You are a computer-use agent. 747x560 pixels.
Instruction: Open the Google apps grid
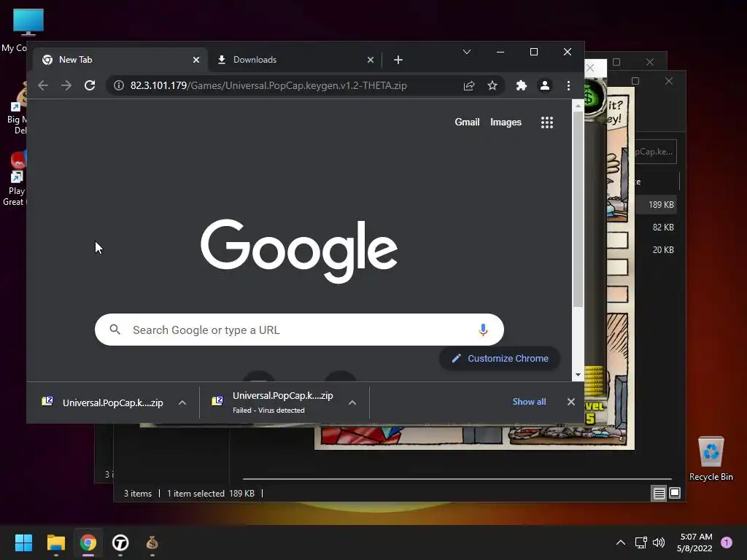pos(547,122)
